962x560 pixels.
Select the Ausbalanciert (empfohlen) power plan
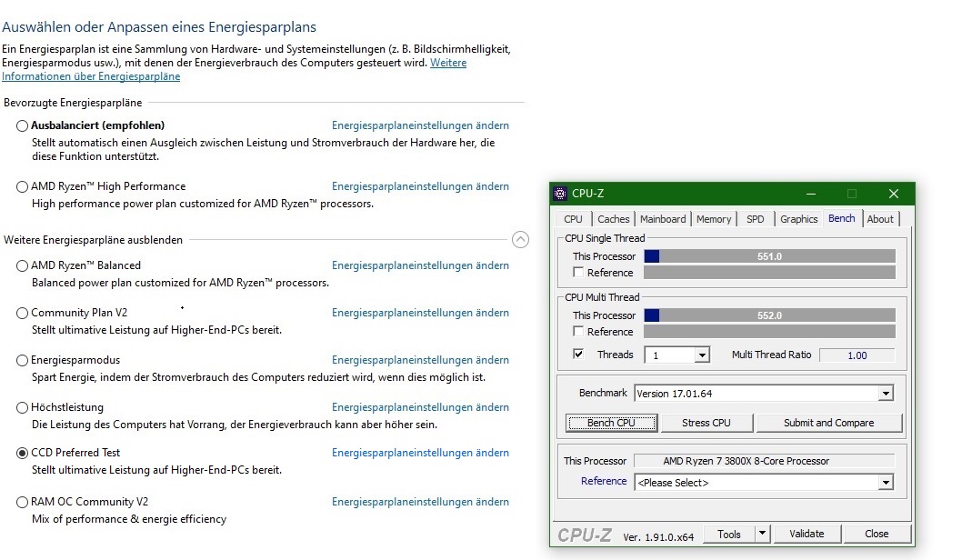point(22,125)
